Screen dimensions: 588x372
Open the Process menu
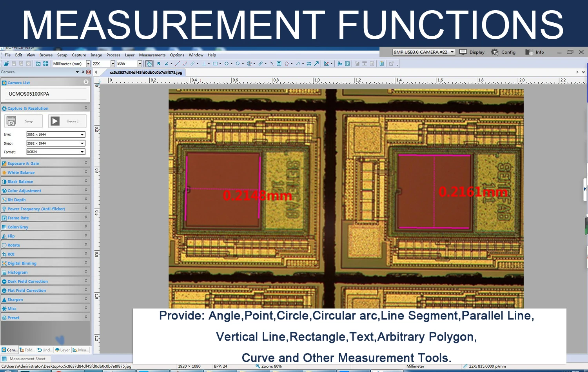113,55
